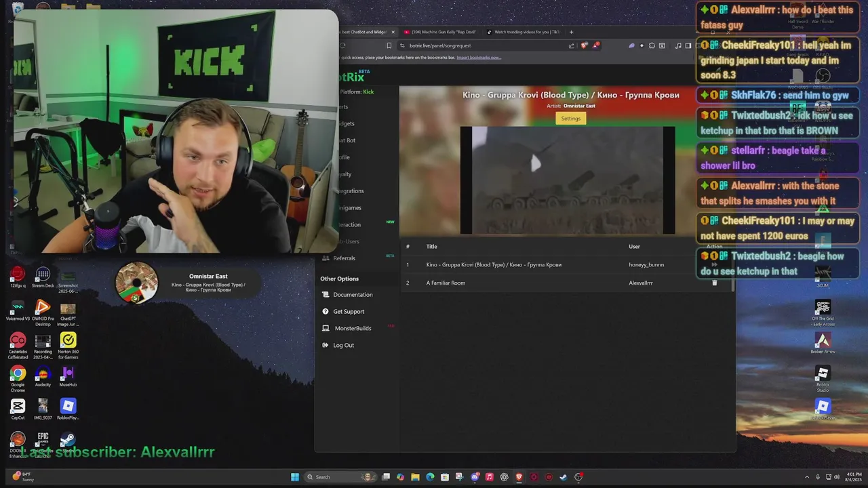Open the Recording 2025-04 file on the desktop
The height and width of the screenshot is (488, 868).
pyautogui.click(x=43, y=345)
